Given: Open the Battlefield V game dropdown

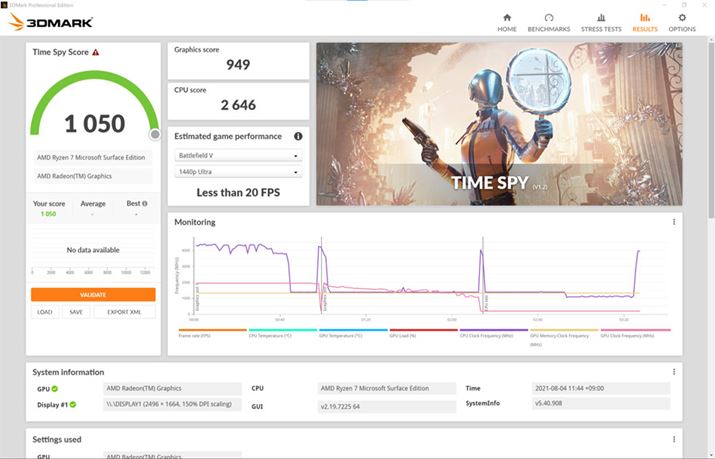Looking at the screenshot, I should [238, 155].
